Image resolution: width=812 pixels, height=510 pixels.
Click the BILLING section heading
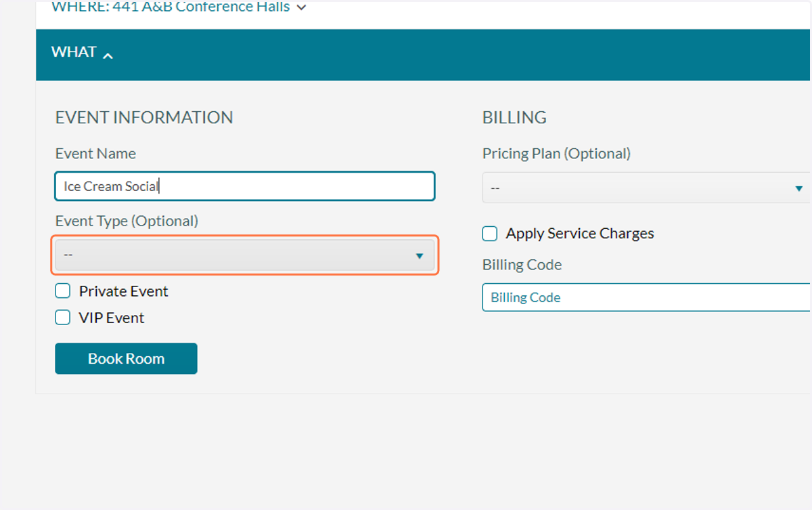514,117
